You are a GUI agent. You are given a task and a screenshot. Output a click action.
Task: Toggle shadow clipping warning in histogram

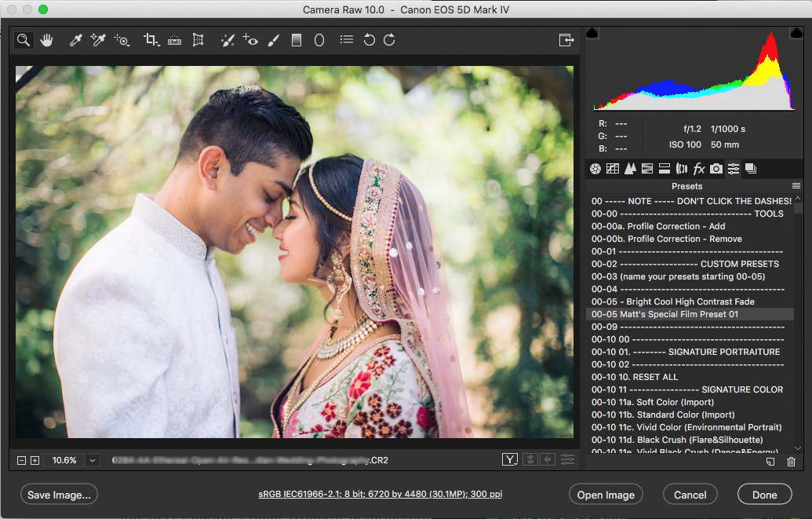[592, 33]
